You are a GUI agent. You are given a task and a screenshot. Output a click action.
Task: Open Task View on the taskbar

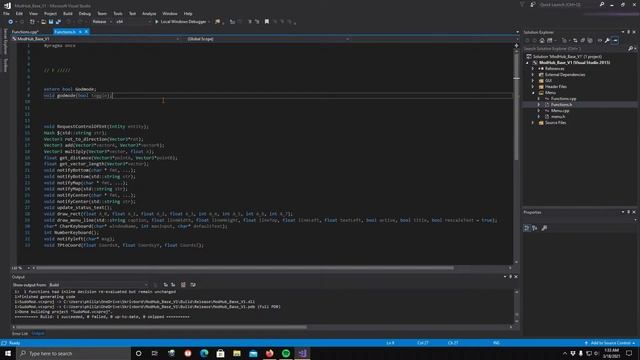(155, 353)
